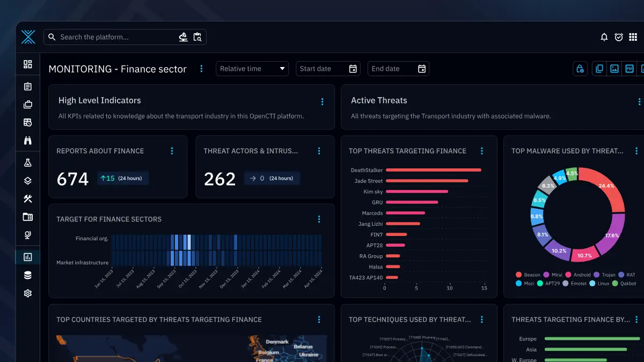Export dashboard as image
The width and height of the screenshot is (644, 362).
[614, 69]
